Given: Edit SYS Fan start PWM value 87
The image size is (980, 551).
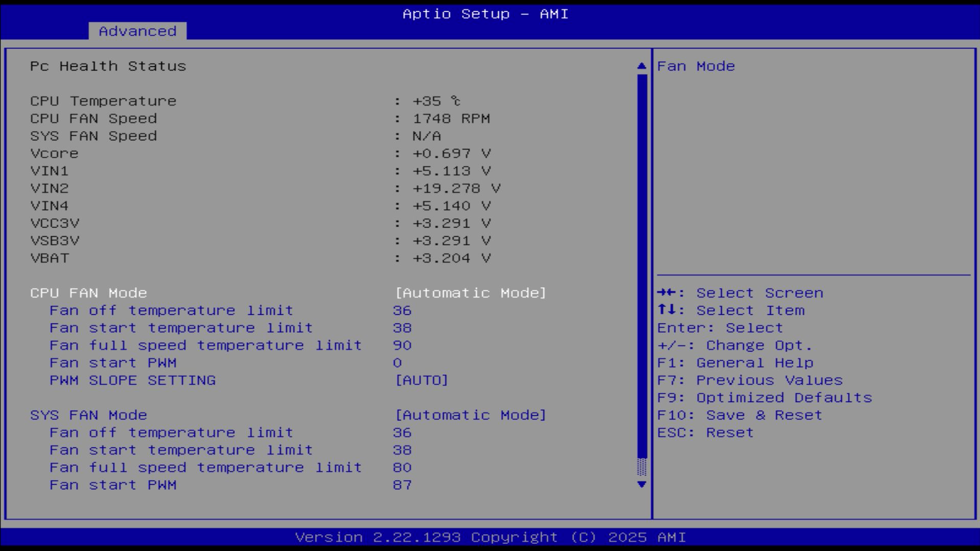Looking at the screenshot, I should click(402, 485).
